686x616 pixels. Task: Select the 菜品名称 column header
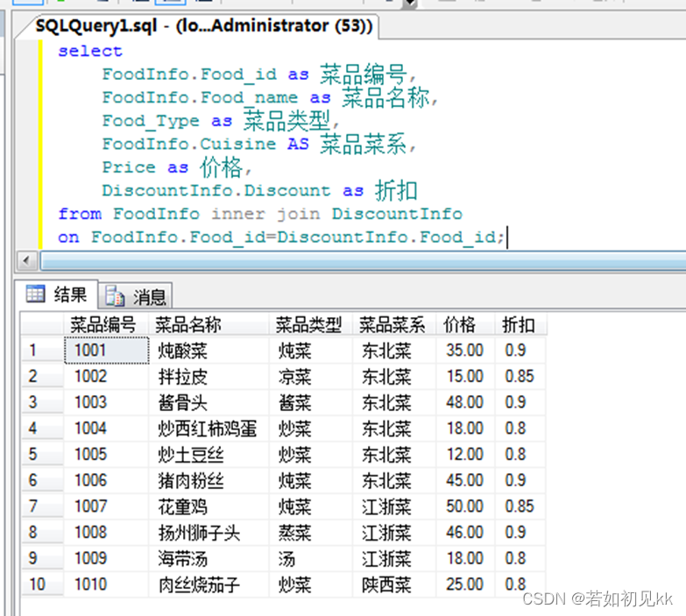(x=209, y=324)
